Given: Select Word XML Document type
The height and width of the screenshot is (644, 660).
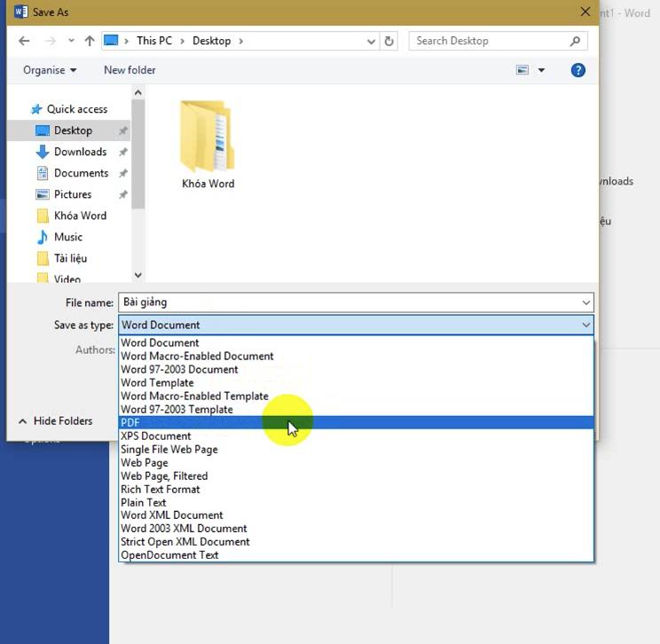Looking at the screenshot, I should (356, 515).
